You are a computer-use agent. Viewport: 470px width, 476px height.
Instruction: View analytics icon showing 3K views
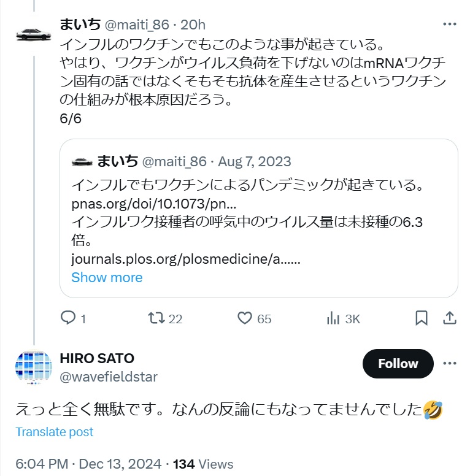pyautogui.click(x=334, y=318)
